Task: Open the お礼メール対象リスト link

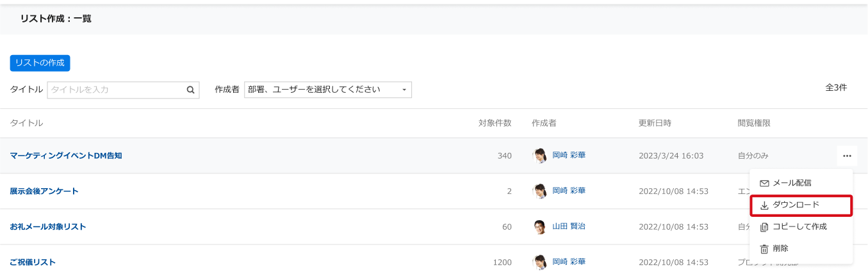Action: coord(48,227)
